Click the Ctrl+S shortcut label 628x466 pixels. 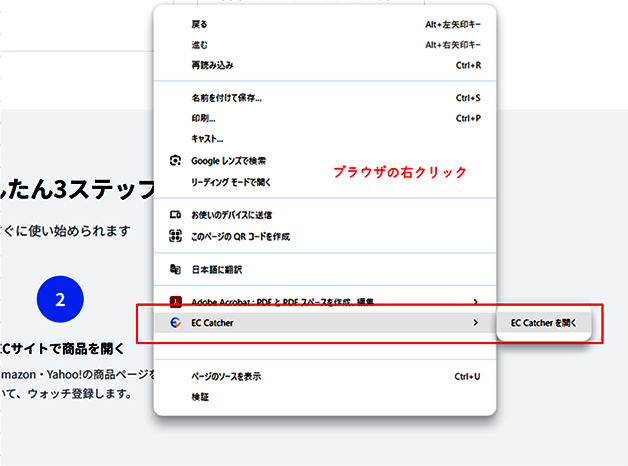point(468,98)
